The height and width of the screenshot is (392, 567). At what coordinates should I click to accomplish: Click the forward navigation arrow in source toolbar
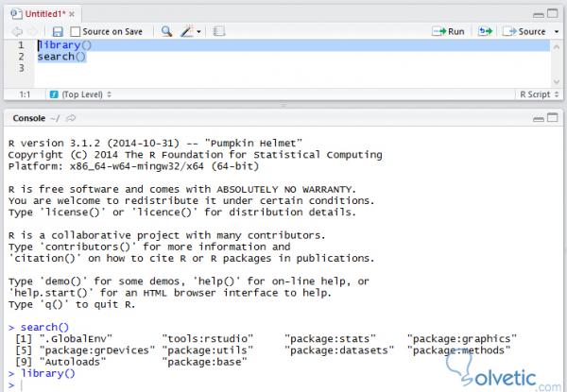(x=33, y=32)
